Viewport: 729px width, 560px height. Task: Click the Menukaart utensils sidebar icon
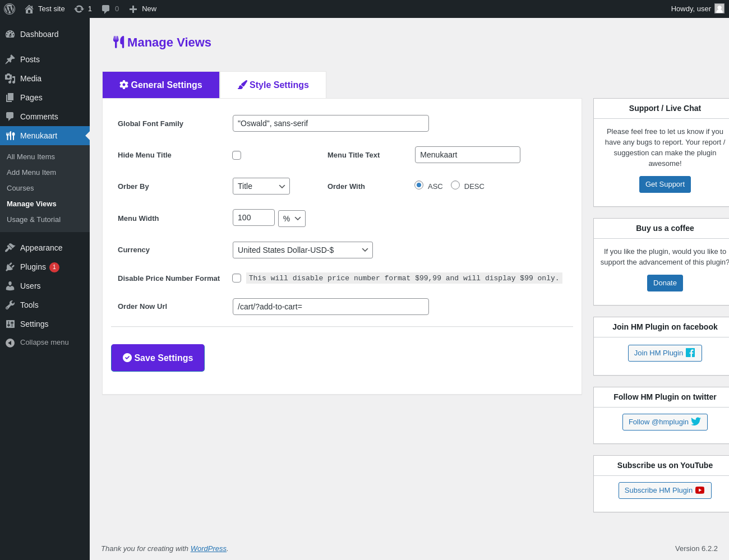10,136
